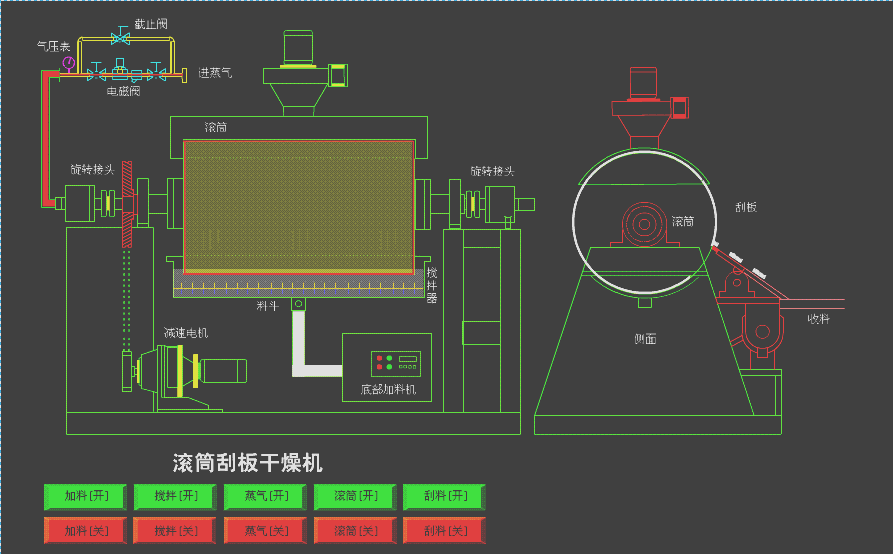The width and height of the screenshot is (893, 554).
Task: Click the 底部加料机 label
Action: pyautogui.click(x=388, y=389)
